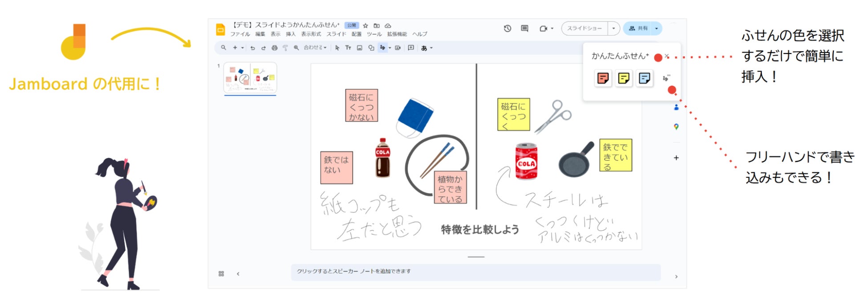Viewport: 868px width, 301px height.
Task: Close the かんたんふせん panel
Action: [667, 56]
